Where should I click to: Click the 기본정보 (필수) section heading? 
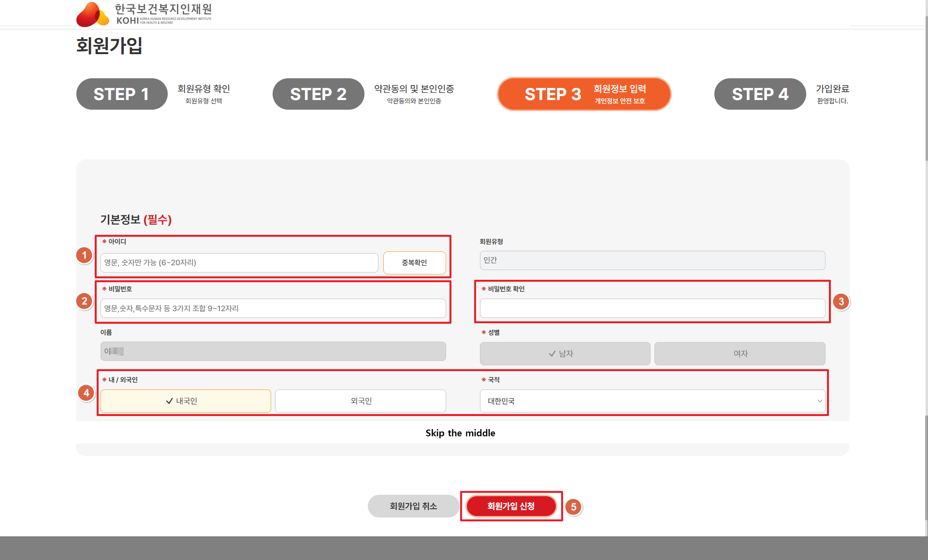click(x=136, y=220)
